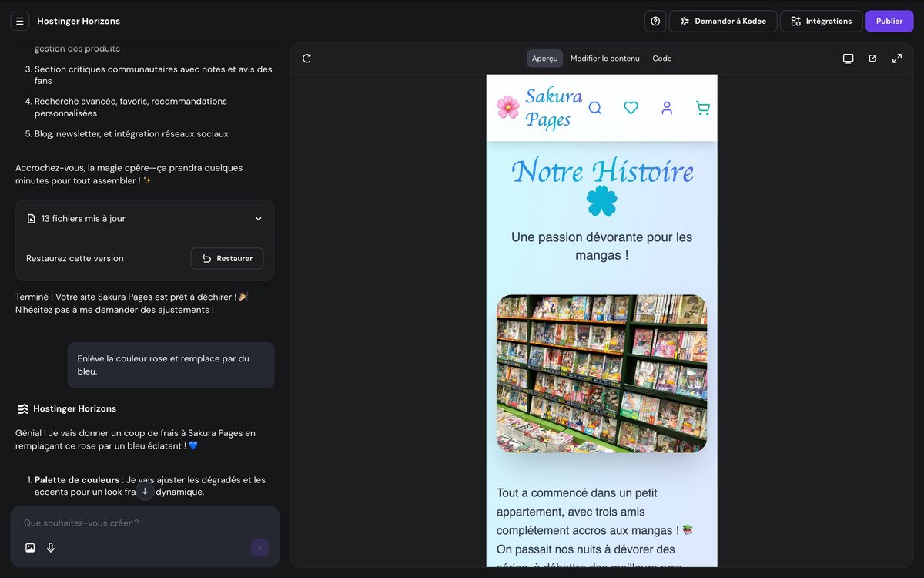Viewport: 924px width, 578px height.
Task: Click the help question mark icon
Action: click(x=655, y=22)
